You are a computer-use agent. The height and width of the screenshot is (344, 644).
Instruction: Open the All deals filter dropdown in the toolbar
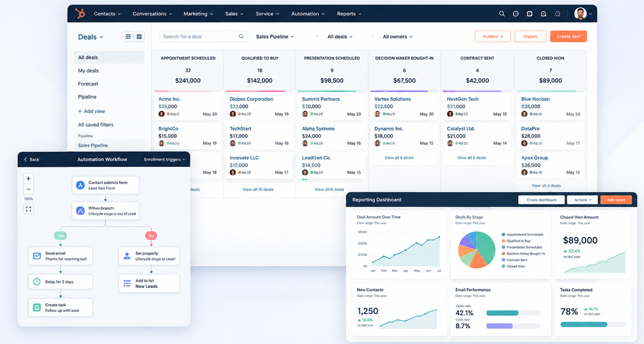pos(340,36)
